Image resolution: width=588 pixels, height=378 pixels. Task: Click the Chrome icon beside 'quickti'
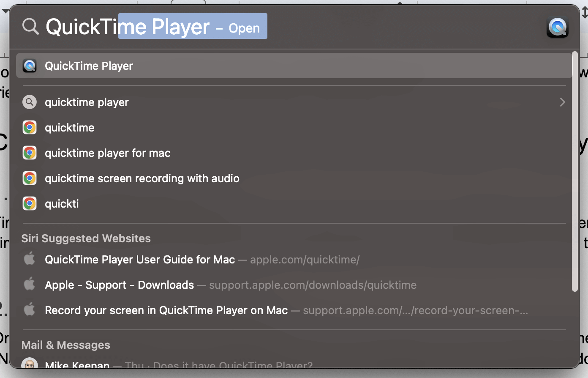30,204
